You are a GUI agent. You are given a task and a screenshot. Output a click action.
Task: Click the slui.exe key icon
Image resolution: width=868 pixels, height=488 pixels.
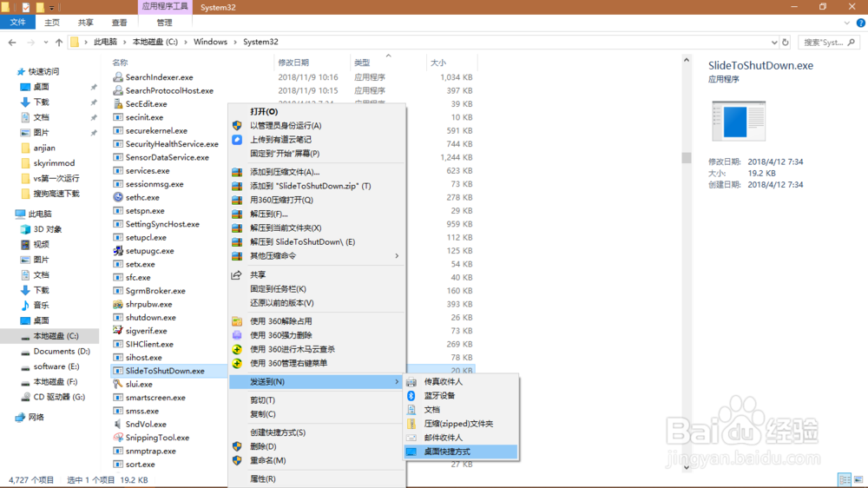118,384
